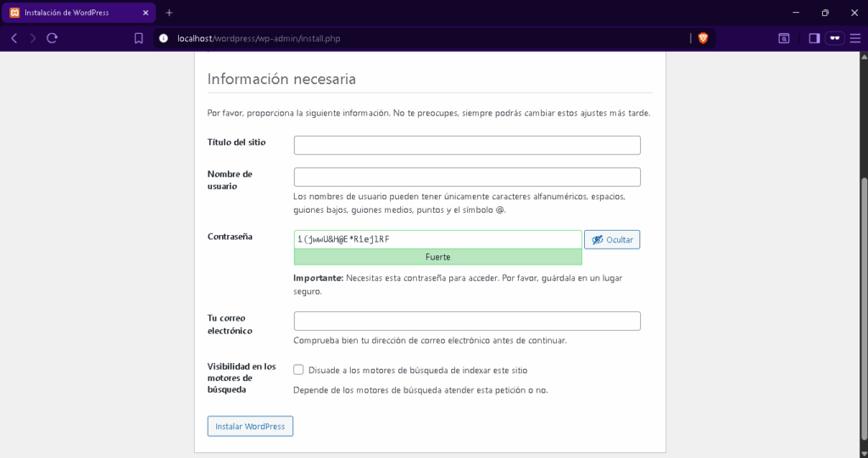
Task: Click text Depende de los motores de búsqueda
Action: pos(420,390)
